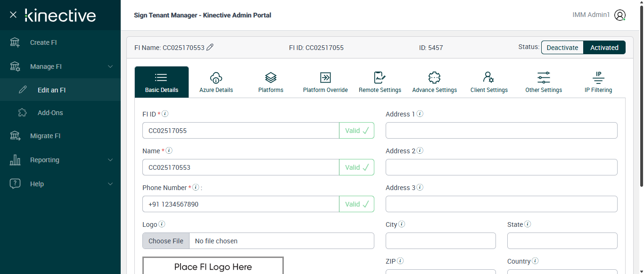Open the Azure Details tab
The height and width of the screenshot is (274, 644).
(216, 82)
